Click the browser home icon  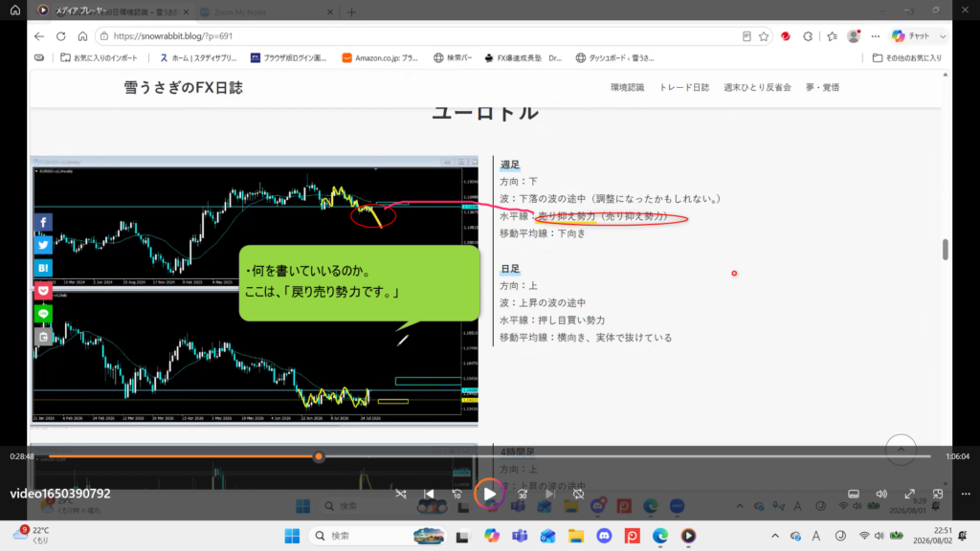click(x=82, y=36)
